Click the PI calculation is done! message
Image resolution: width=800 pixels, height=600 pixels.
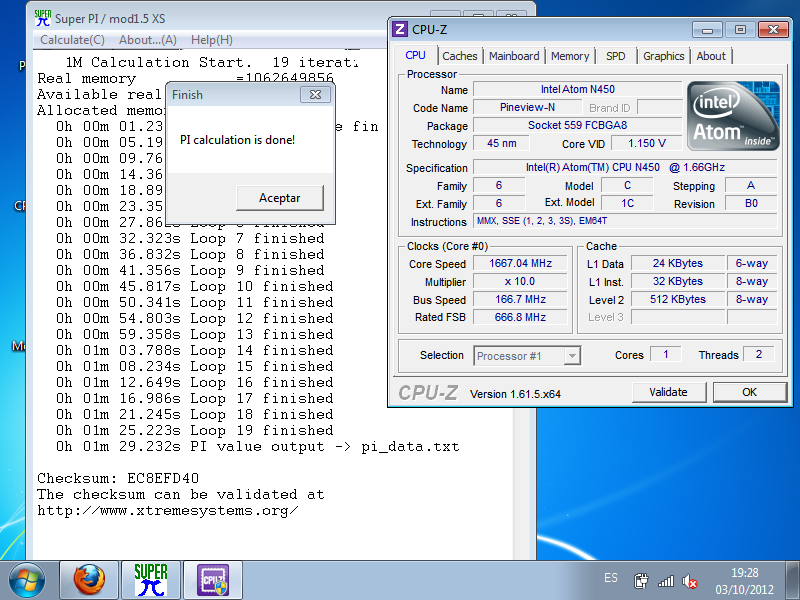point(237,140)
